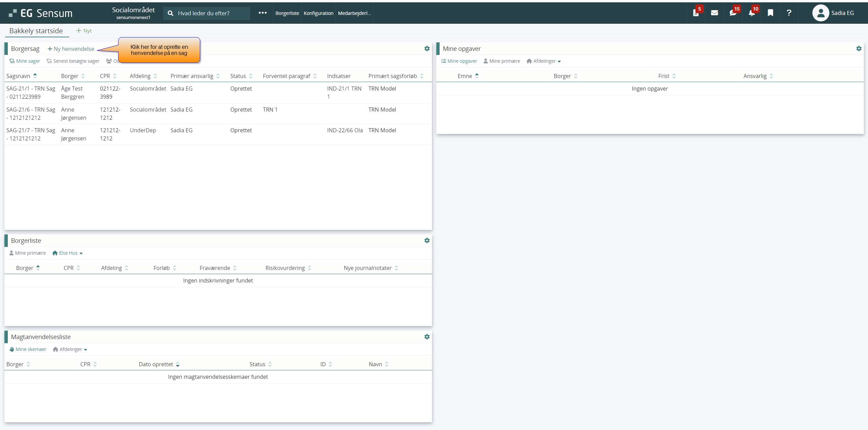Open the mail envelope icon in header

tap(714, 13)
